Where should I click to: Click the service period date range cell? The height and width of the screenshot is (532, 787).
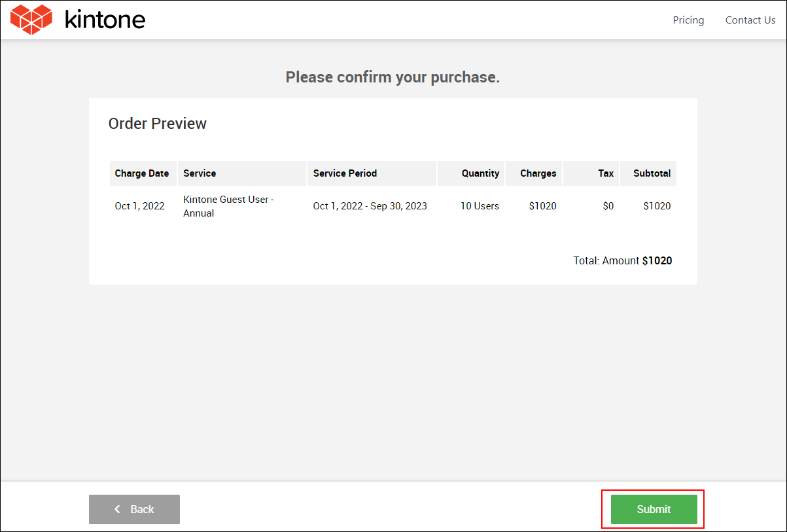(370, 206)
